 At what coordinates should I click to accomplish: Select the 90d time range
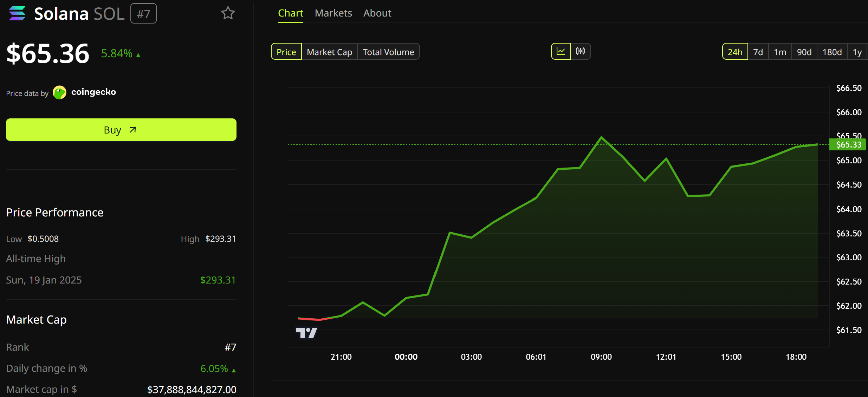[804, 52]
